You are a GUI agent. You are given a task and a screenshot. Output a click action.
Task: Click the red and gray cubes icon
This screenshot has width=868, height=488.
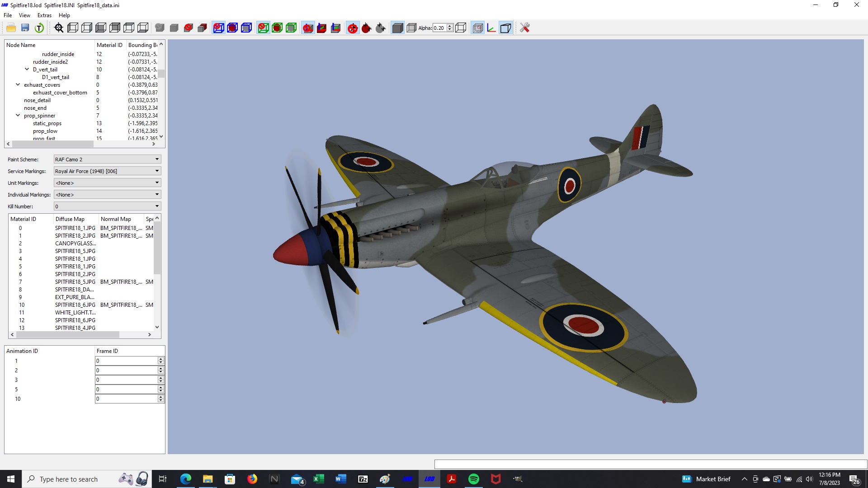(x=202, y=28)
